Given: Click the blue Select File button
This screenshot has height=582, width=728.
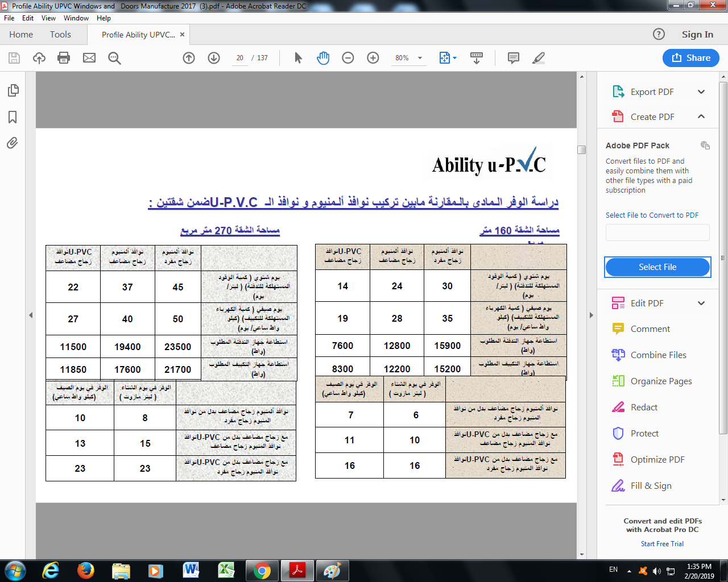Looking at the screenshot, I should point(657,267).
